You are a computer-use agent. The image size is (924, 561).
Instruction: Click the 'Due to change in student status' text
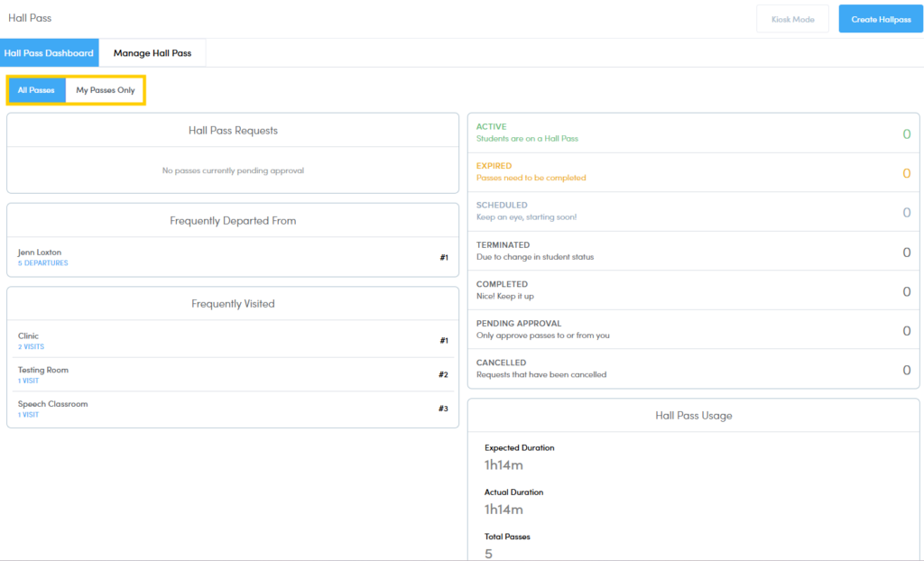pos(535,257)
